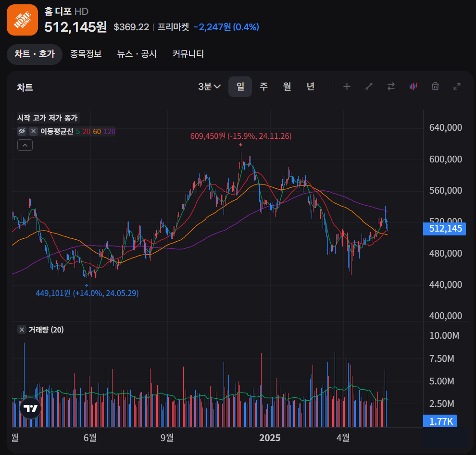The width and height of the screenshot is (476, 455).
Task: Click the 홈 디포 stock name
Action: (58, 12)
